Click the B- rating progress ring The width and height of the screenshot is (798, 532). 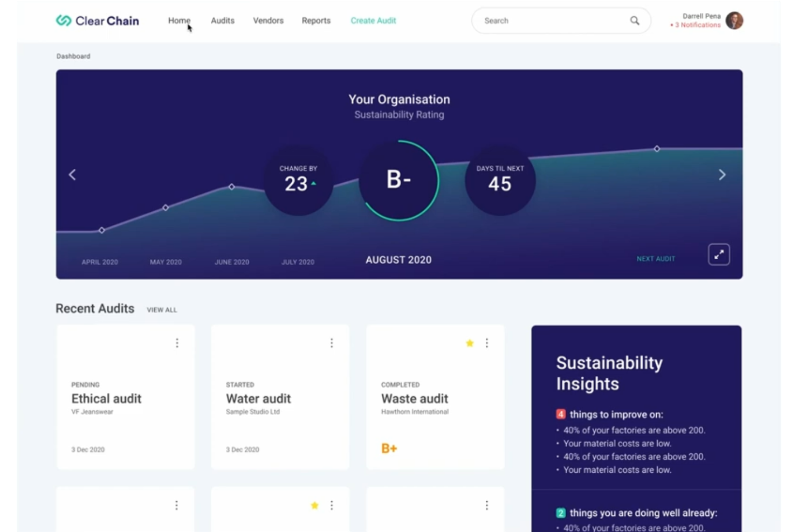(399, 180)
